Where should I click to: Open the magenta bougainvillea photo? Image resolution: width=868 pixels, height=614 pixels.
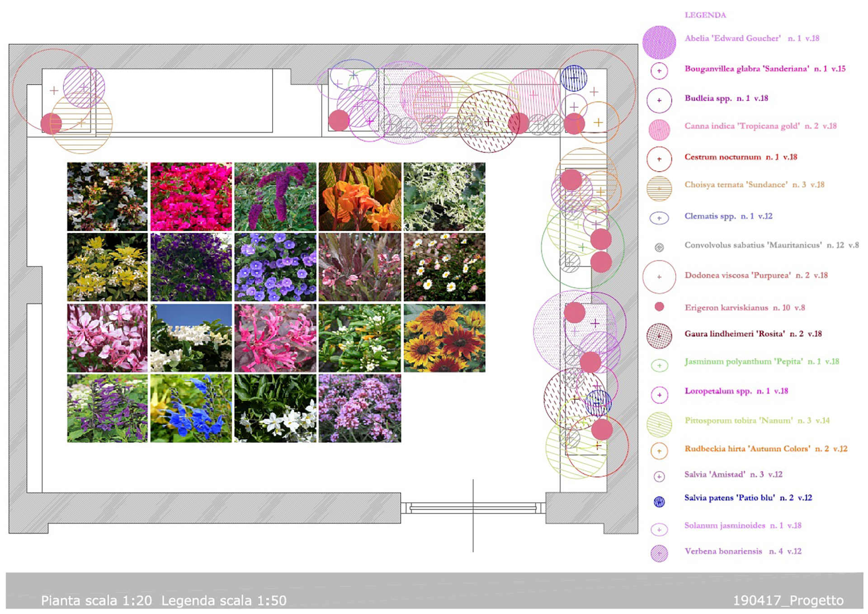point(191,197)
